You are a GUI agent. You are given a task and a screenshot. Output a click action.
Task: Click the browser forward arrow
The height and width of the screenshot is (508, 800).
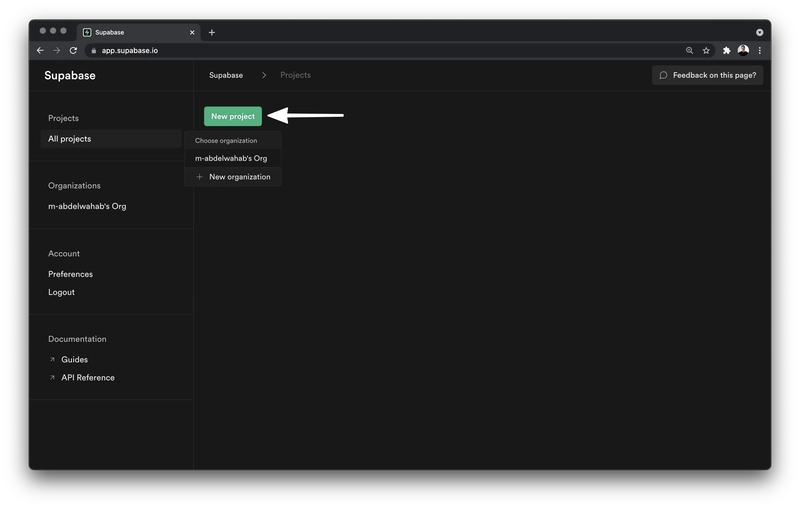(x=57, y=50)
